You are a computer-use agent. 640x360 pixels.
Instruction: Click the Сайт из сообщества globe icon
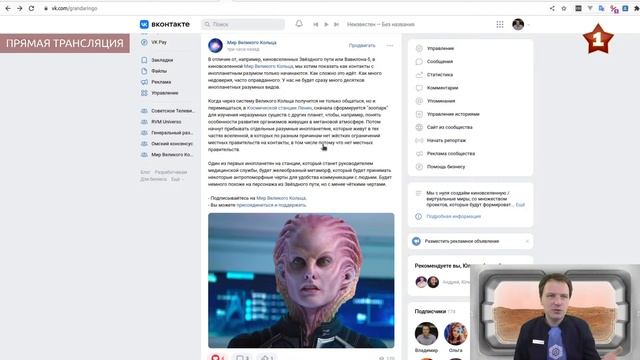pos(419,127)
